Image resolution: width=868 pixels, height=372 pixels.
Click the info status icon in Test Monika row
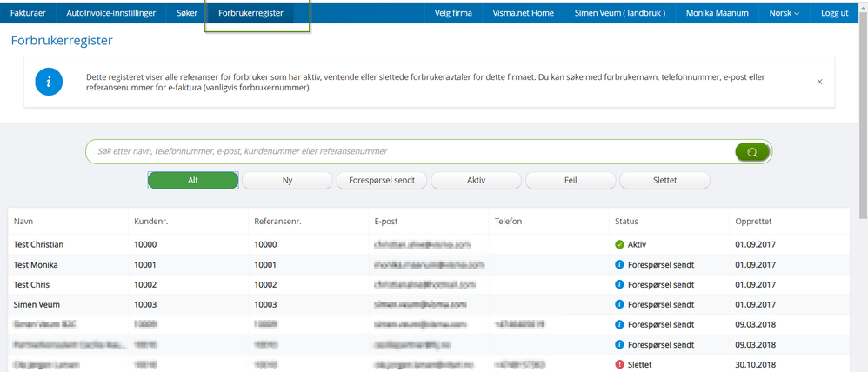click(x=619, y=264)
